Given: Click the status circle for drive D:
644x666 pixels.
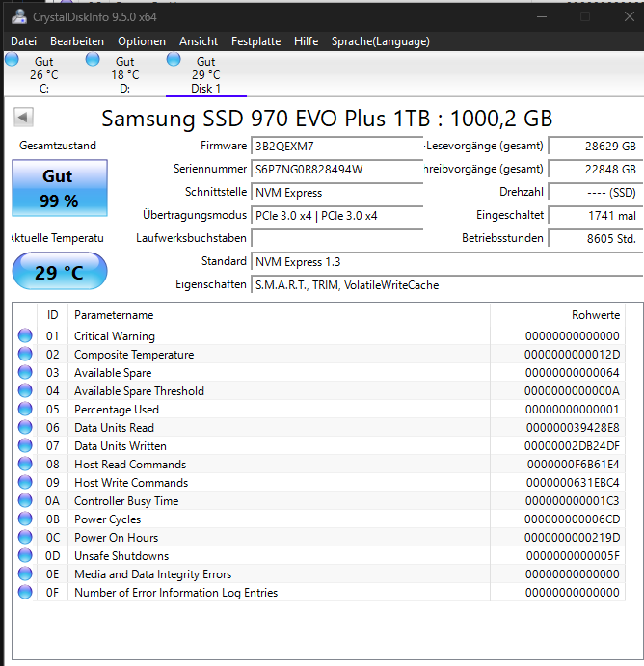Looking at the screenshot, I should point(93,59).
